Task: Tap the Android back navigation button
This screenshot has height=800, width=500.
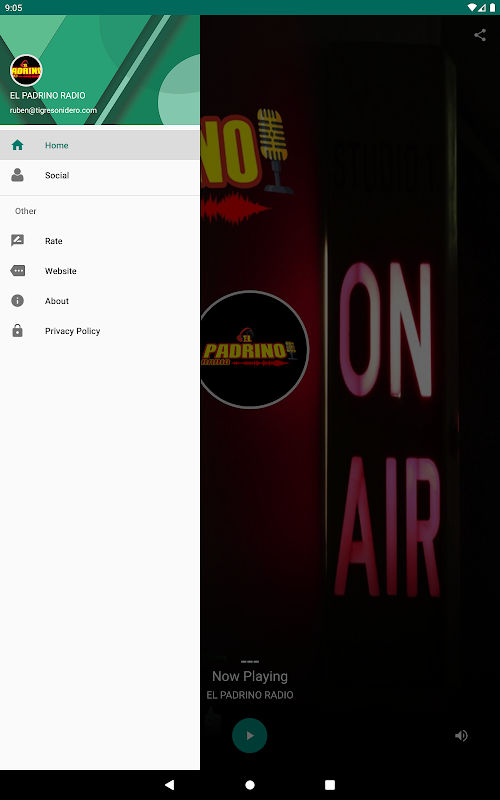Action: coord(169,785)
